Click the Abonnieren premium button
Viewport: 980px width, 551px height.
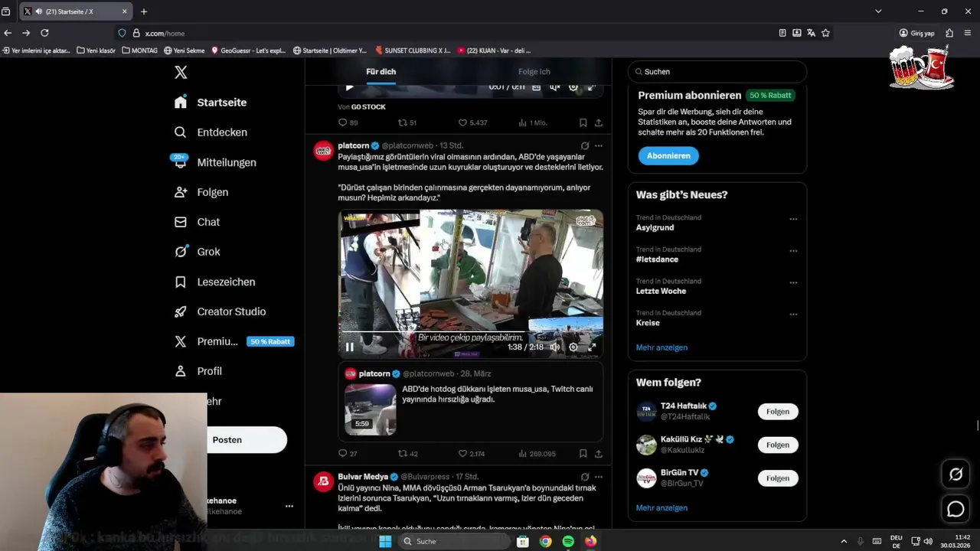click(x=668, y=155)
